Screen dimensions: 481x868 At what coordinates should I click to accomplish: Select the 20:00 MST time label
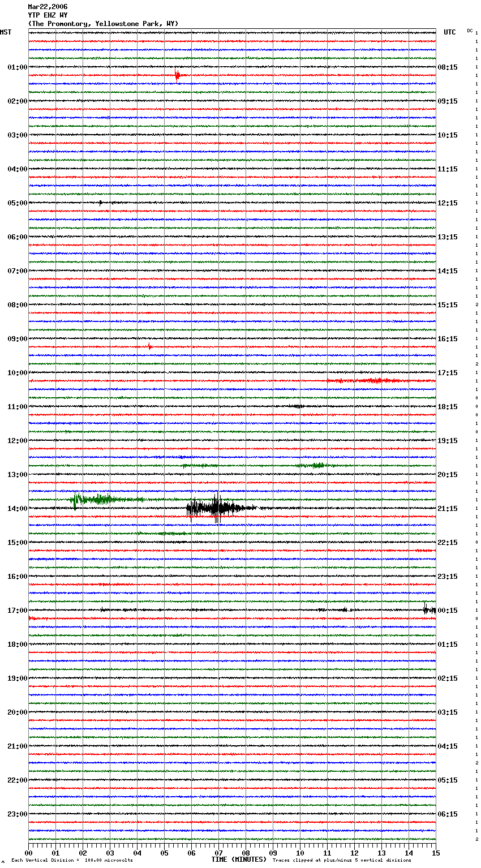(x=18, y=712)
